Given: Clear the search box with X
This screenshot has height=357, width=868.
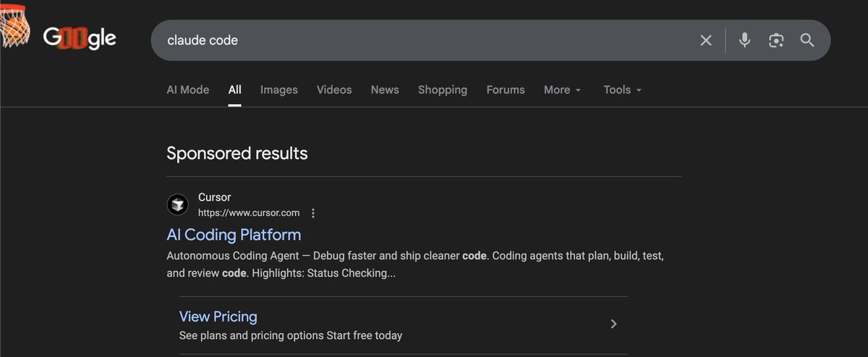Looking at the screenshot, I should 706,40.
